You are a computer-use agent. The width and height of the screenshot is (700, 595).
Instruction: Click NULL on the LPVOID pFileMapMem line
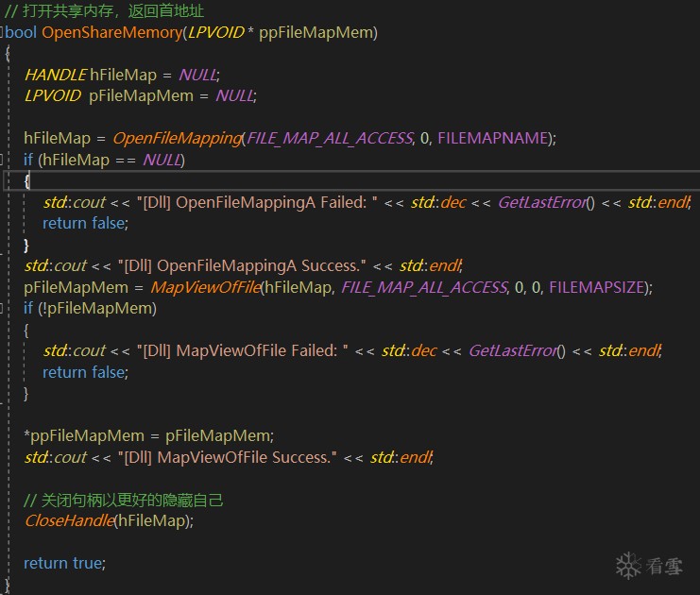pos(234,95)
